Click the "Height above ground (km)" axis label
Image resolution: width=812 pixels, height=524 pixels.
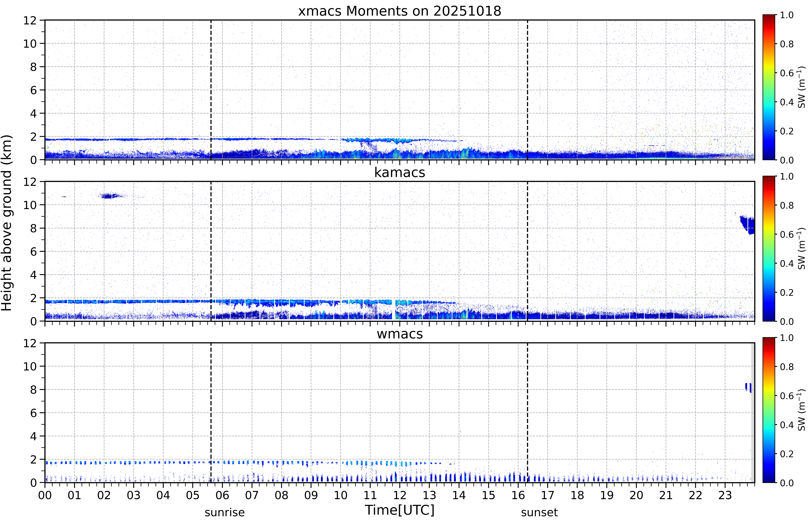point(7,223)
